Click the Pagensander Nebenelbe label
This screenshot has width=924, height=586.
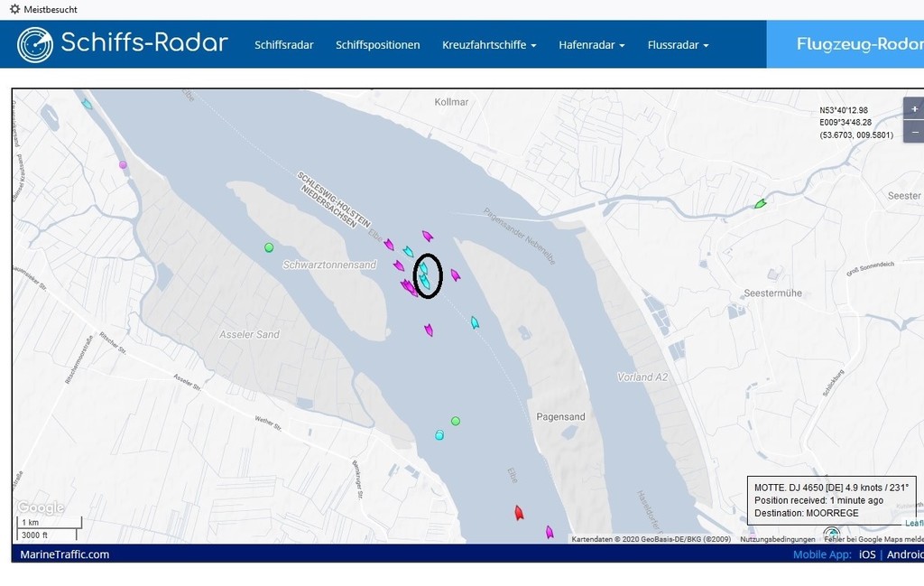(519, 236)
